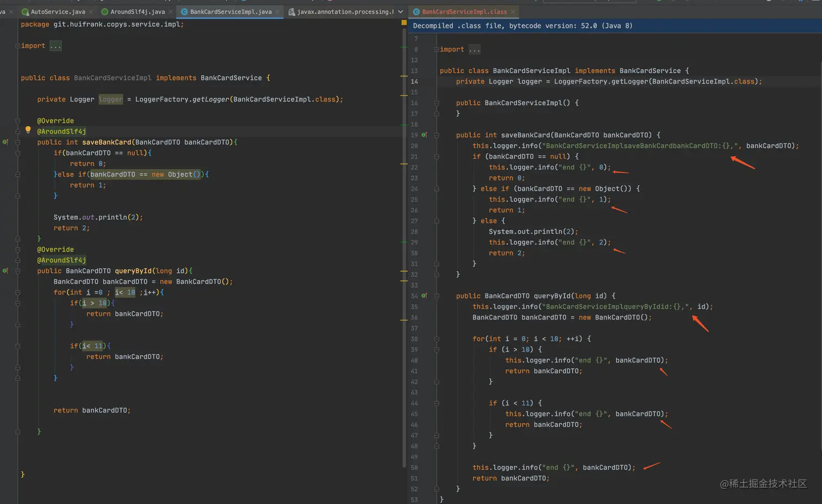The image size is (822, 504).
Task: Collapse the if fold on decompiled line 44
Action: (437, 403)
